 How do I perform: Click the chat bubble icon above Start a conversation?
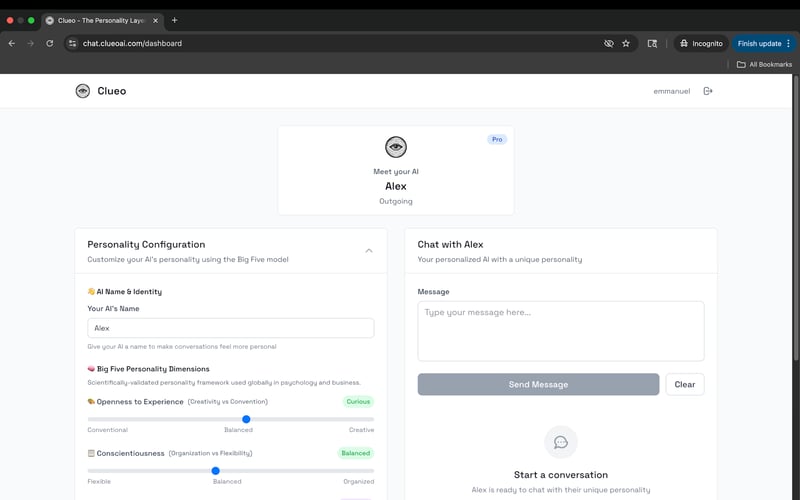561,442
